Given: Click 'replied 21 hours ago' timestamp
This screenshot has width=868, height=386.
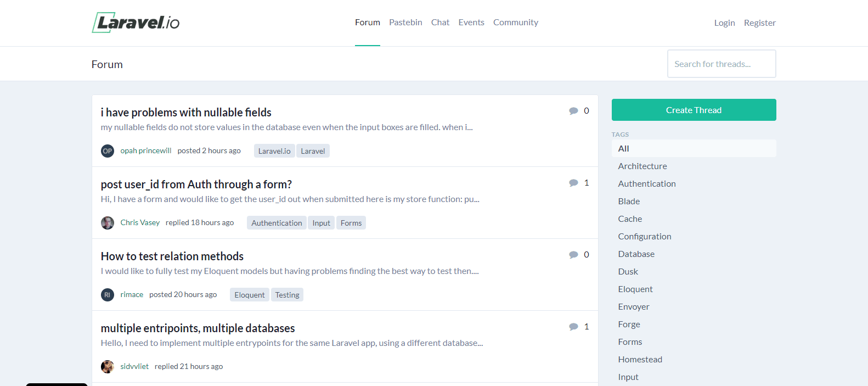Looking at the screenshot, I should coord(189,366).
